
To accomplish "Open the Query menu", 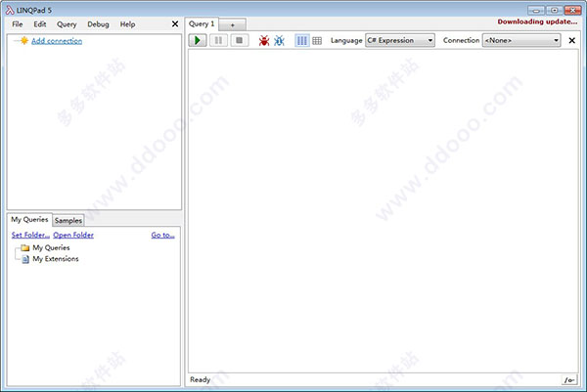I will [67, 24].
